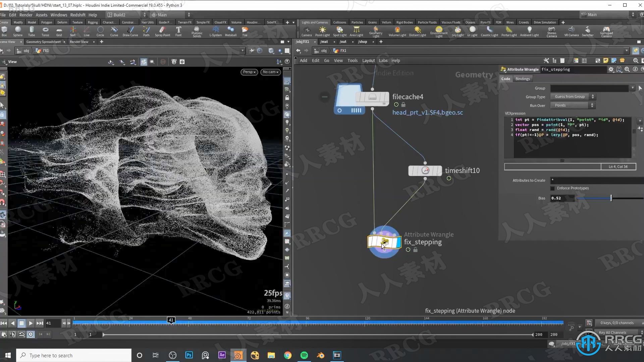Click the timeshift10 node
644x362 pixels.
pyautogui.click(x=425, y=170)
